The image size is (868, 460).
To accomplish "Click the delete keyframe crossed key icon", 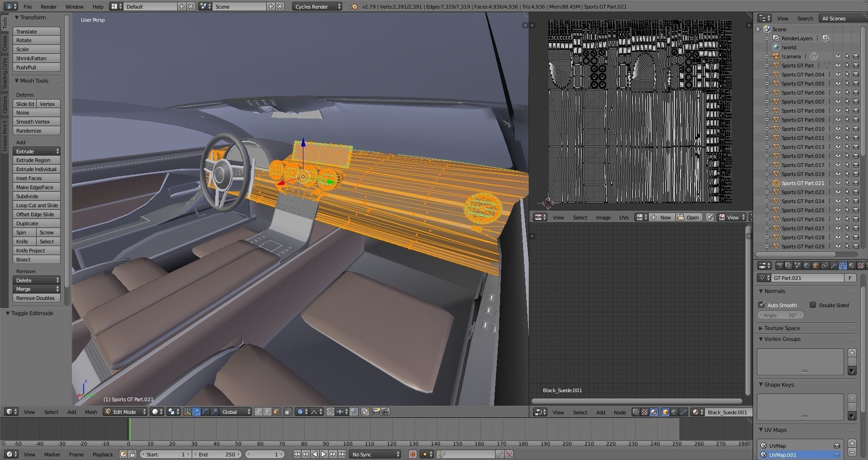I will (509, 454).
